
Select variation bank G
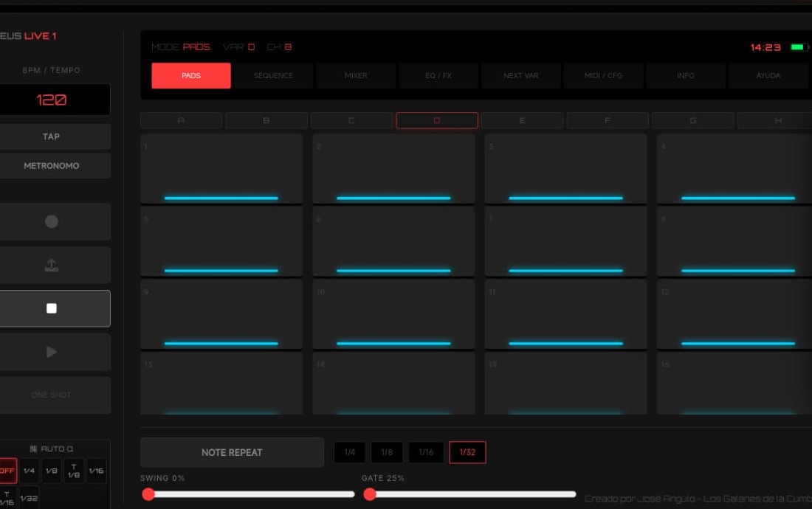point(693,120)
